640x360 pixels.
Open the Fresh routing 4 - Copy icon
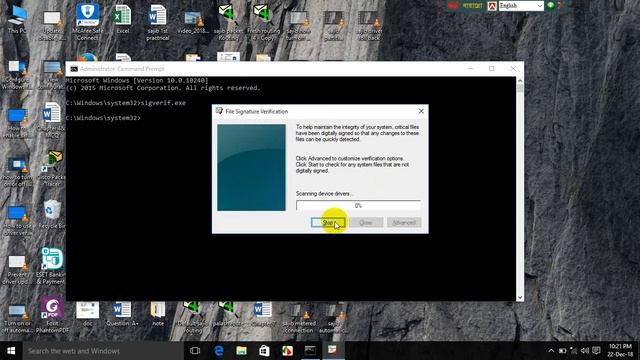coord(263,22)
